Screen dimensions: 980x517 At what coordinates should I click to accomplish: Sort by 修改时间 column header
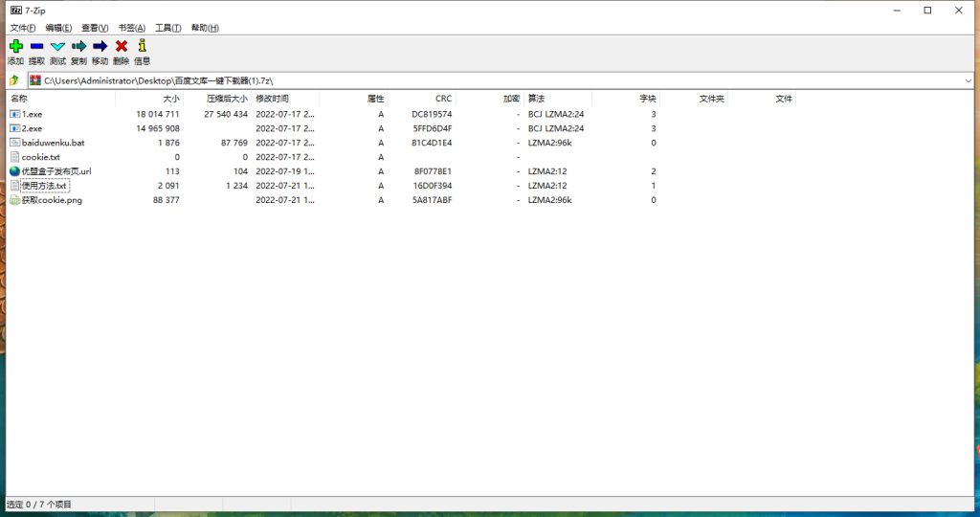click(x=285, y=99)
